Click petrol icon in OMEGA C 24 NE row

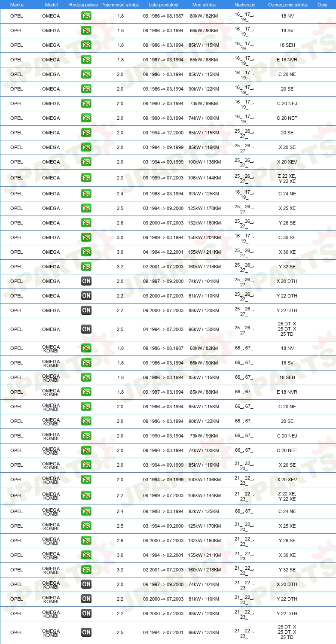[86, 194]
